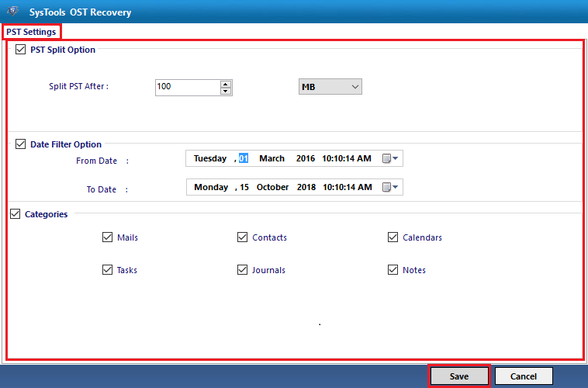Toggle the Date Filter Option checkbox
Image resolution: width=588 pixels, height=388 pixels.
tap(21, 144)
